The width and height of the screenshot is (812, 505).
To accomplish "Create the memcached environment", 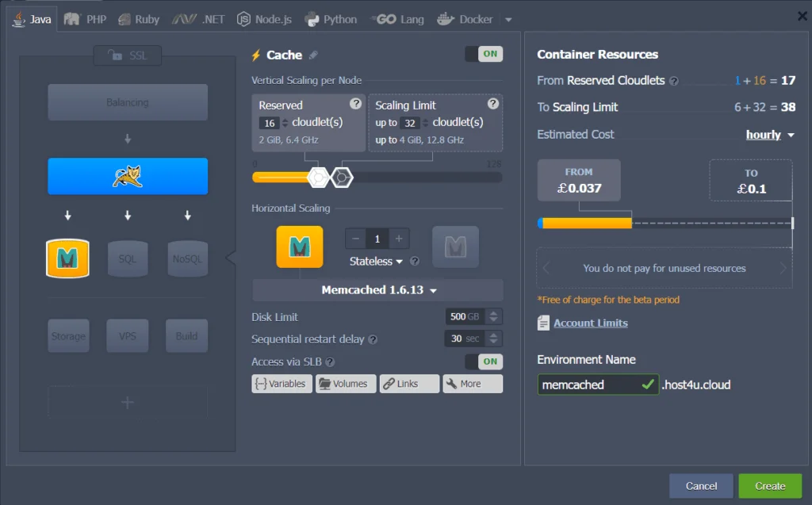I will pyautogui.click(x=770, y=486).
